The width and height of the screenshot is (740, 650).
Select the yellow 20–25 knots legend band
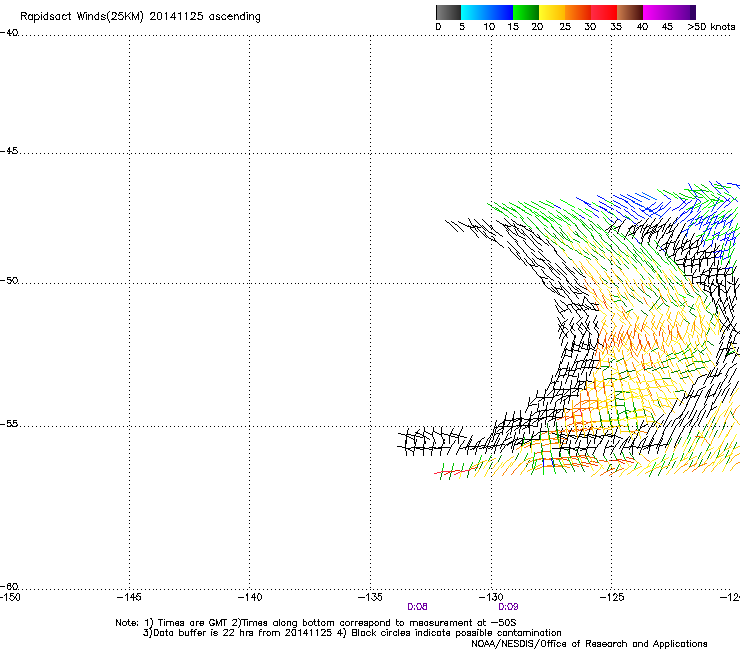[x=552, y=12]
